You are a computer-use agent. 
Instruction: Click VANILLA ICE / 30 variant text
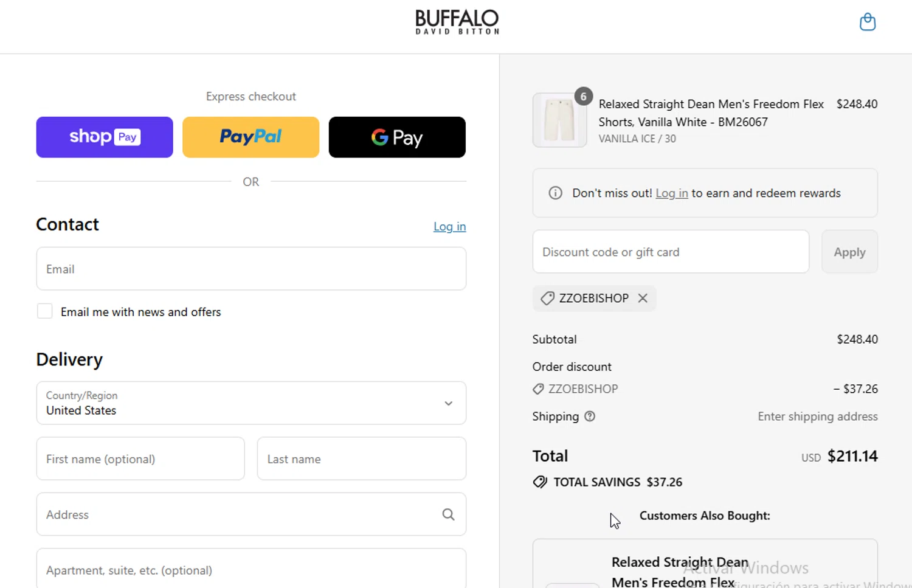coord(637,139)
